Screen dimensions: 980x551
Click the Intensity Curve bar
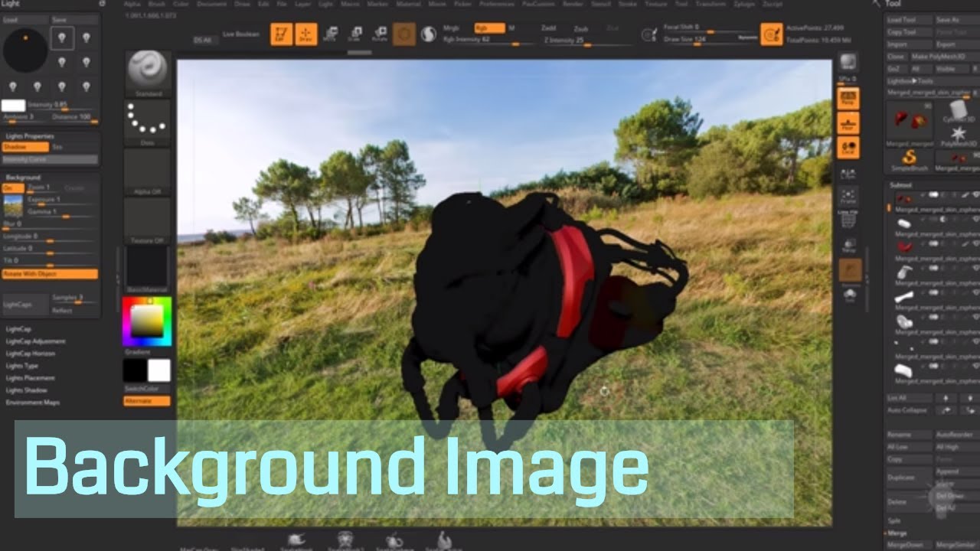(x=51, y=160)
